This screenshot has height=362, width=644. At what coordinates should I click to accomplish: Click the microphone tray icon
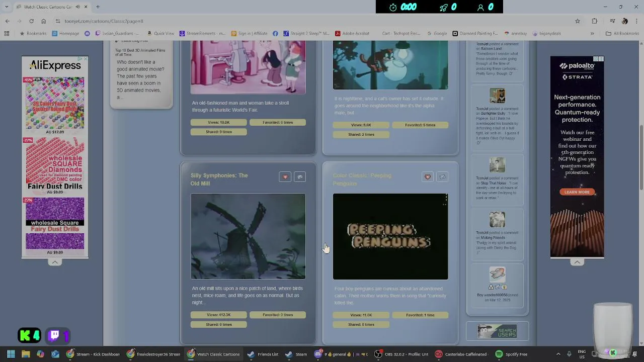569,354
